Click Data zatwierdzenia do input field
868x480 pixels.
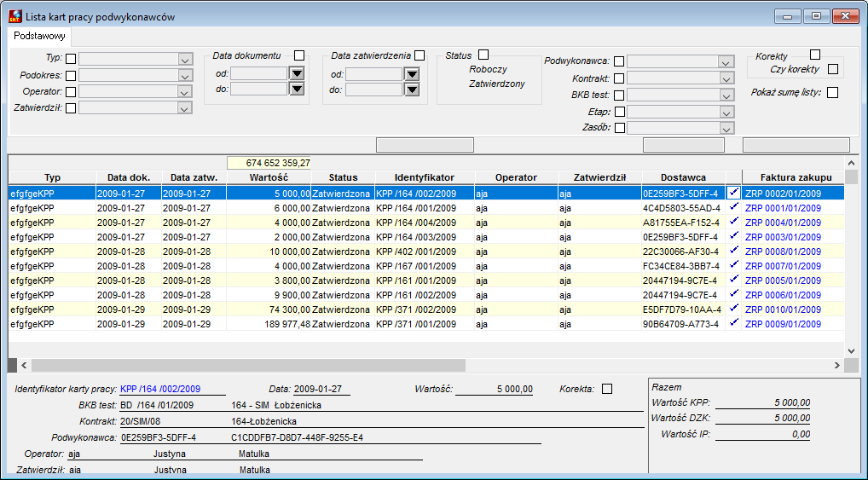click(x=374, y=90)
